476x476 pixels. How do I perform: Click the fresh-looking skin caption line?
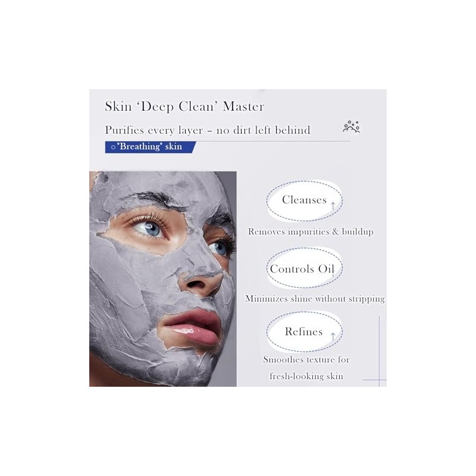(x=306, y=376)
